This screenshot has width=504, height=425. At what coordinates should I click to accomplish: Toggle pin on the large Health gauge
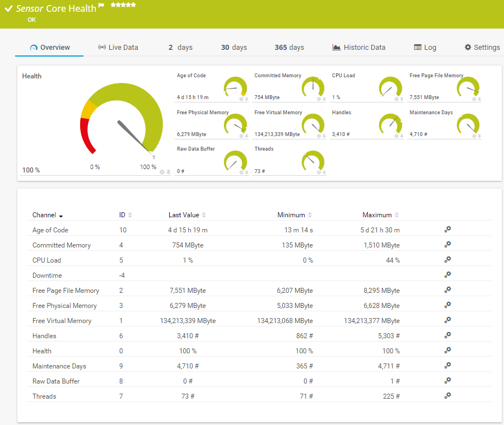167,172
